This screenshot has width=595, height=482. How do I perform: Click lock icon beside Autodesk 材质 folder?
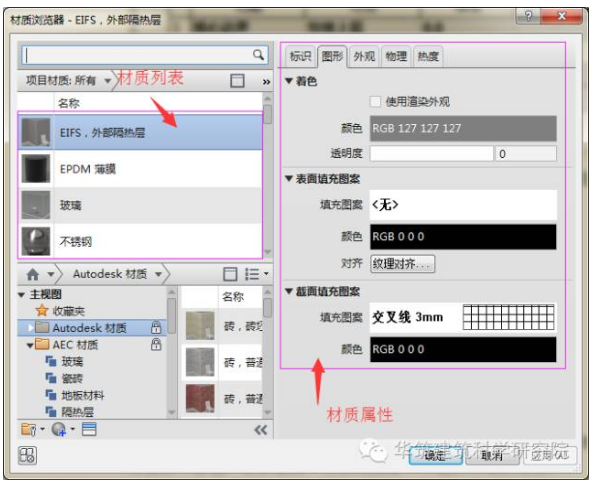(x=156, y=327)
